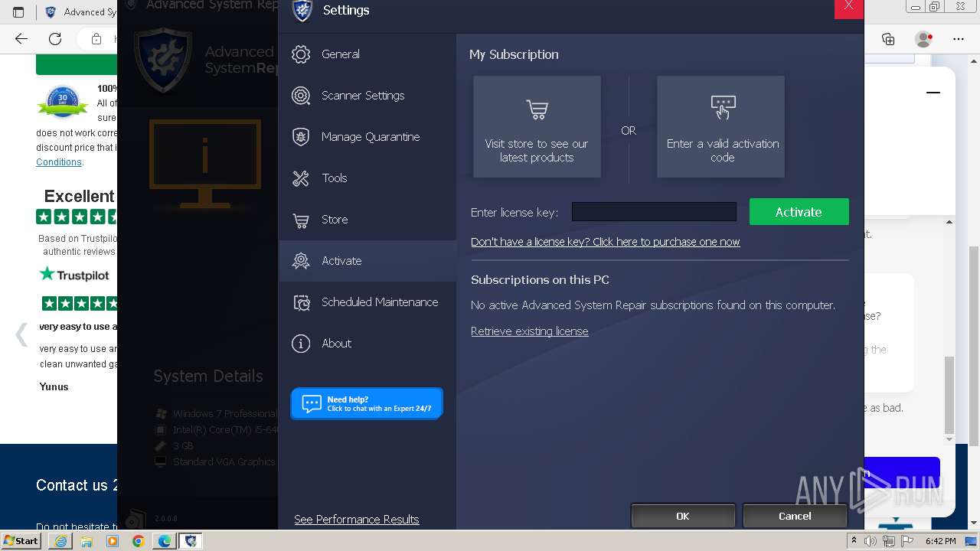The image size is (980, 551).
Task: Click previous review carousel arrow on webpage
Action: click(x=21, y=334)
